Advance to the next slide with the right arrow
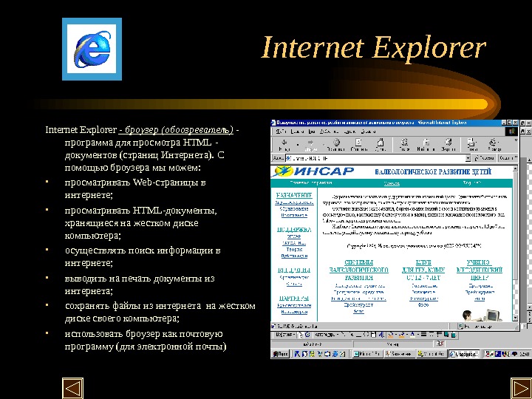The width and height of the screenshot is (532, 399). tap(522, 389)
